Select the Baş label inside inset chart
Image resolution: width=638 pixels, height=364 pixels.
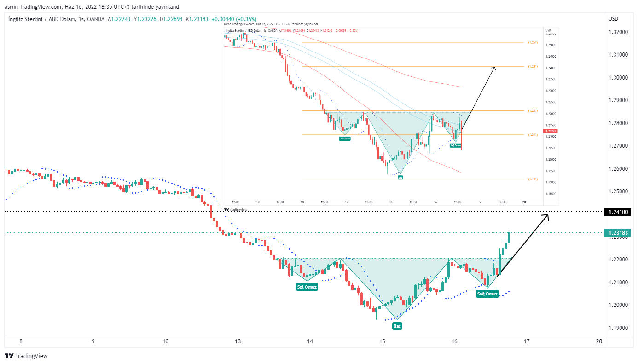point(400,177)
